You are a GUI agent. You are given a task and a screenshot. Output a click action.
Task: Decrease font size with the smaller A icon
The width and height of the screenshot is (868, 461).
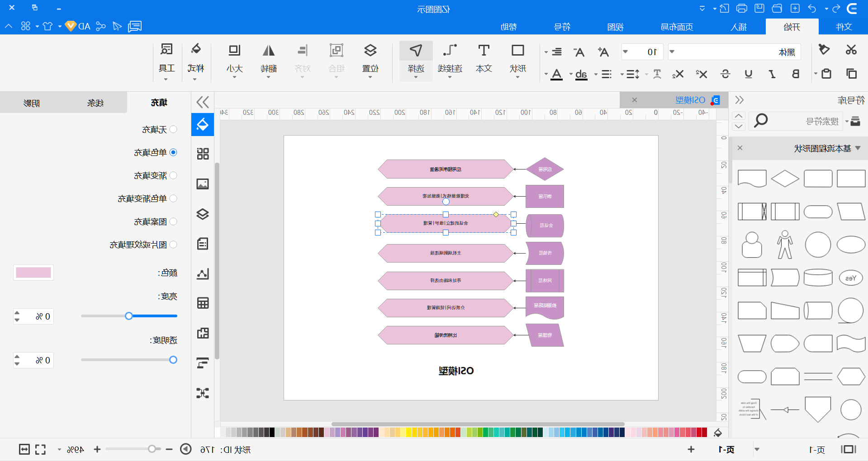coord(579,52)
